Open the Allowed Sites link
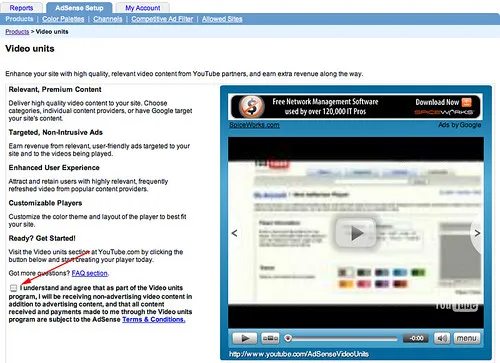 click(222, 19)
